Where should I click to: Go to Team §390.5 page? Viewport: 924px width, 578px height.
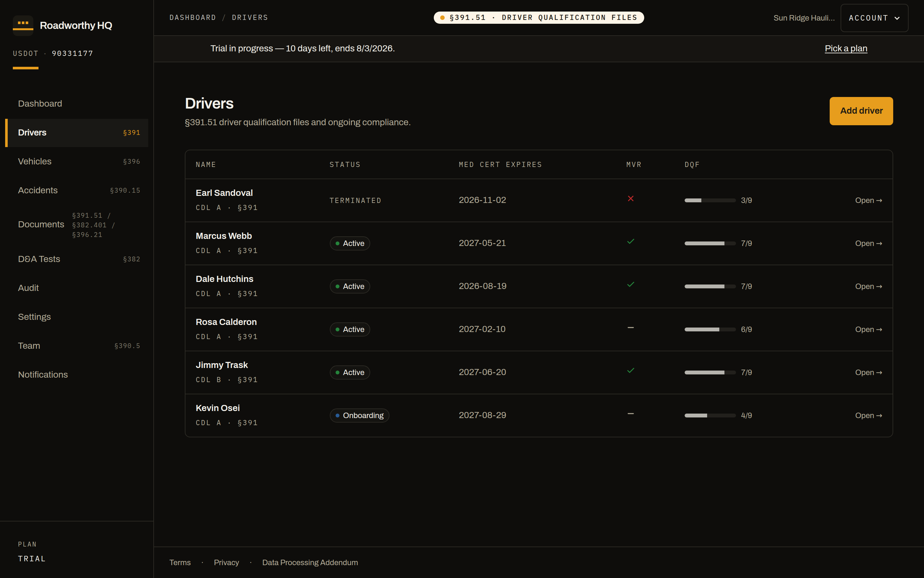coord(77,346)
